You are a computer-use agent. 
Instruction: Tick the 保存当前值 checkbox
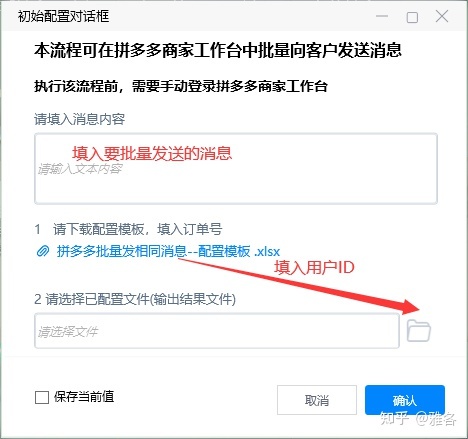[x=42, y=397]
